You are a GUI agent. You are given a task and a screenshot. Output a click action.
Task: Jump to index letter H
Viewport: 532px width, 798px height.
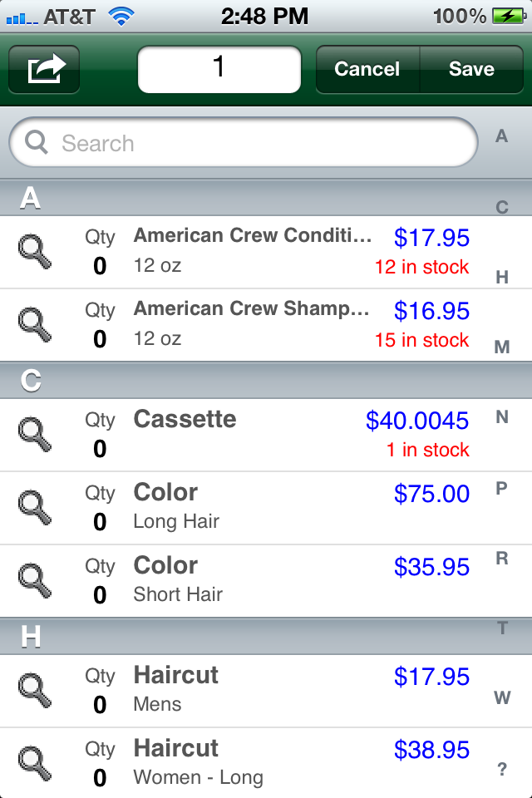pos(502,277)
